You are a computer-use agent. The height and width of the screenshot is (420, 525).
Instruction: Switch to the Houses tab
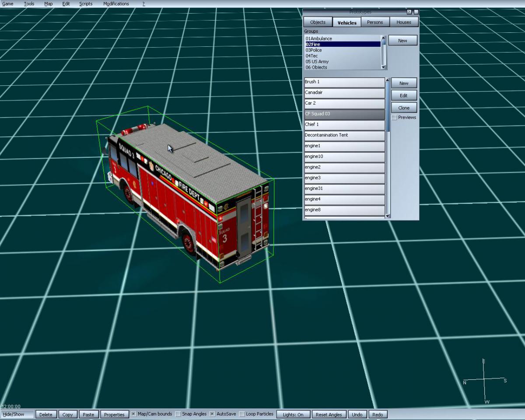click(404, 22)
